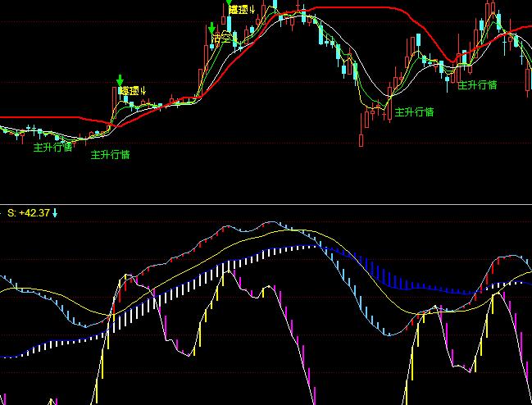The width and height of the screenshot is (532, 405).
Task: Click the divider between price and indicator panels
Action: pyautogui.click(x=266, y=204)
